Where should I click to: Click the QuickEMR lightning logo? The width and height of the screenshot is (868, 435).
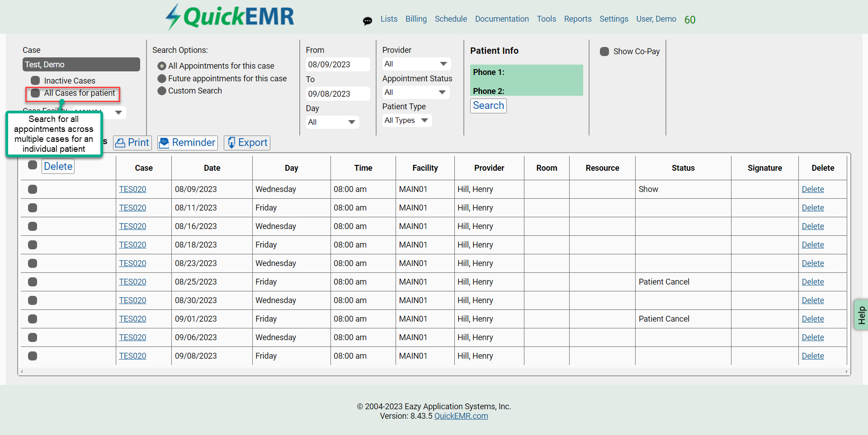click(x=230, y=17)
